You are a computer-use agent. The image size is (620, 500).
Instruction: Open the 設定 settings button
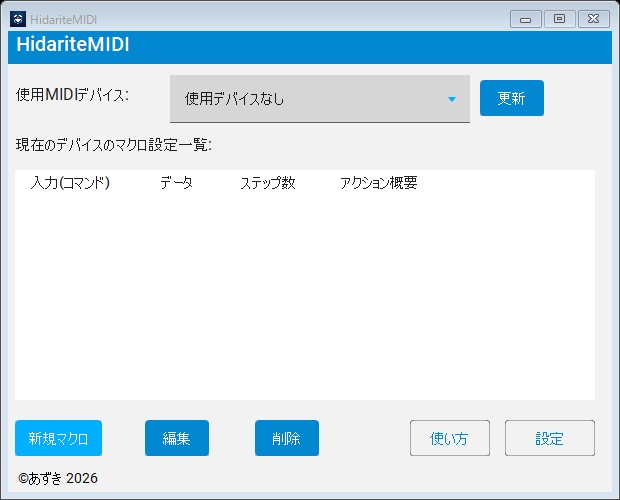point(550,438)
